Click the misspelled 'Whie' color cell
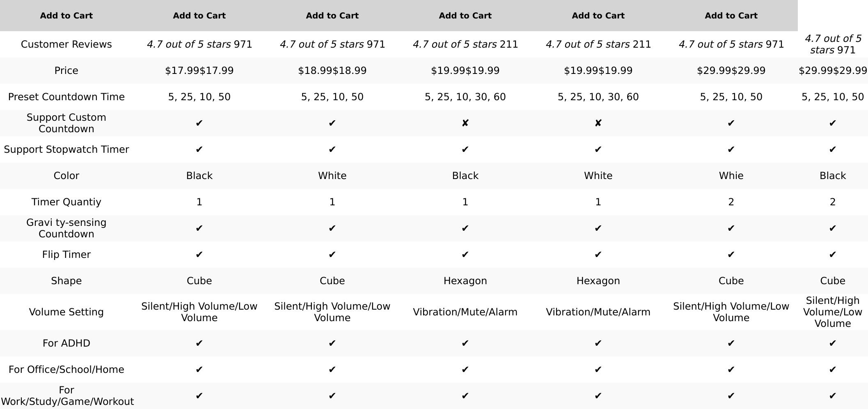The height and width of the screenshot is (409, 868). pyautogui.click(x=731, y=176)
